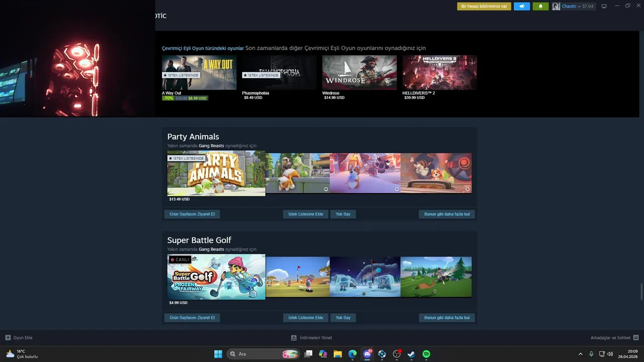Add Super Battle Golf to wishlist

pyautogui.click(x=305, y=318)
